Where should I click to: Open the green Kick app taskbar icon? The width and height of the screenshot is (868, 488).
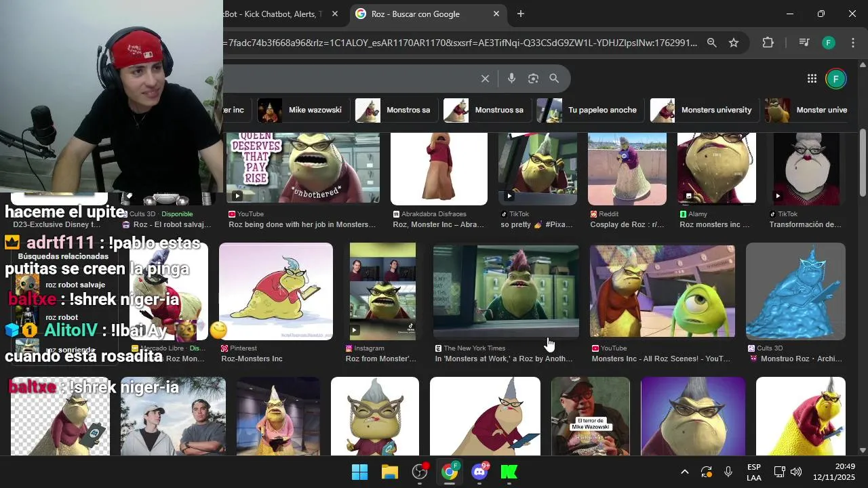coord(509,472)
